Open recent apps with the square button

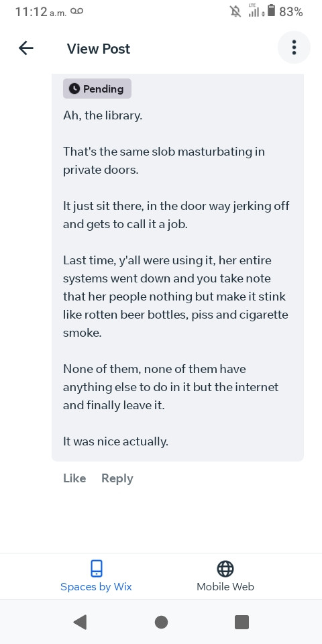tap(242, 623)
